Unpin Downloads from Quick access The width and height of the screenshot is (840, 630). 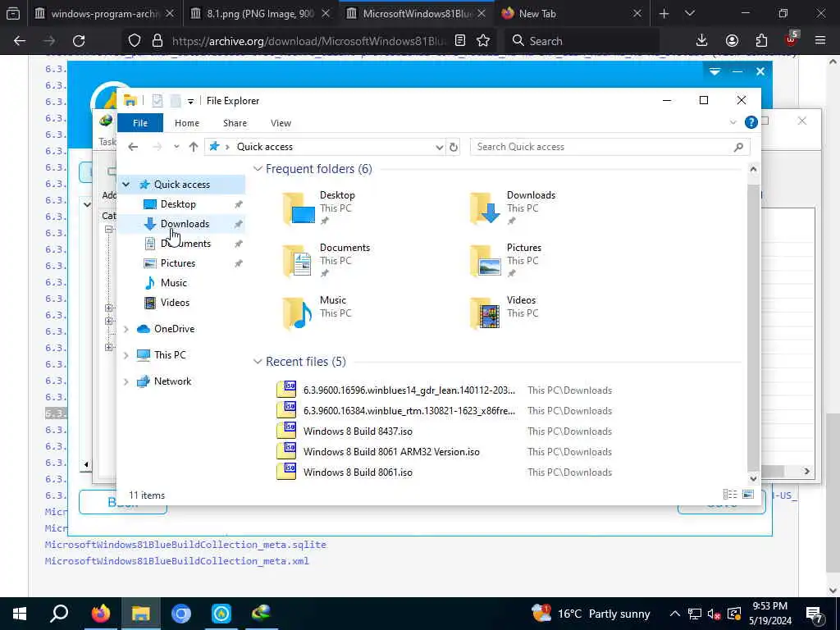coord(239,224)
